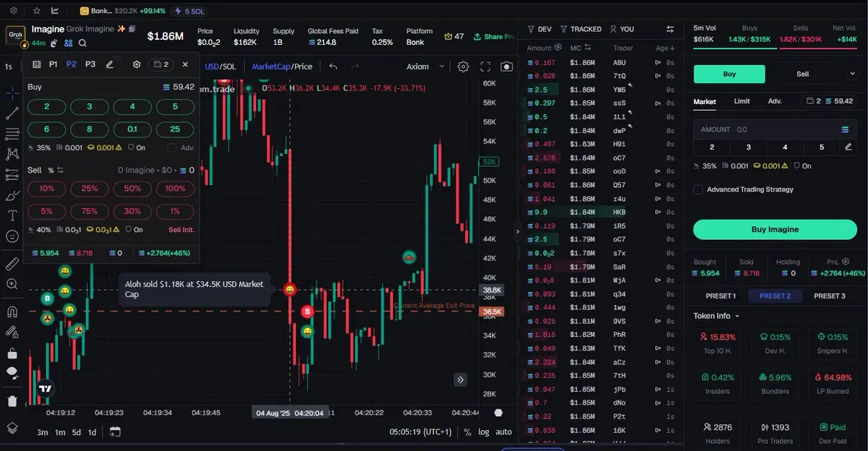This screenshot has height=451, width=868.
Task: Select the trend line drawing tool
Action: pyautogui.click(x=12, y=113)
